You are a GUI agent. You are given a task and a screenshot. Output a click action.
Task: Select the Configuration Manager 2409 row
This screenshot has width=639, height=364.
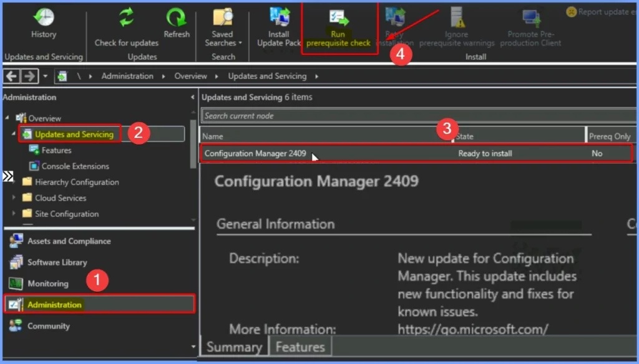(416, 153)
